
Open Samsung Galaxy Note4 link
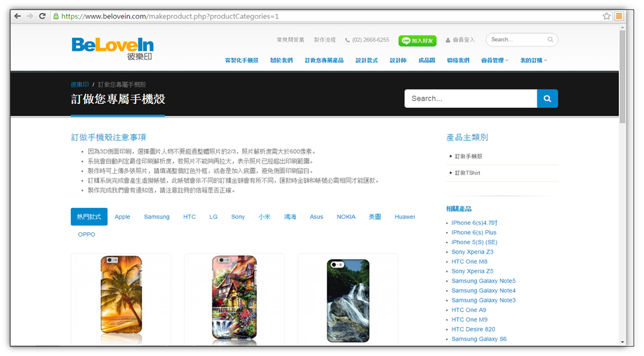click(x=484, y=290)
